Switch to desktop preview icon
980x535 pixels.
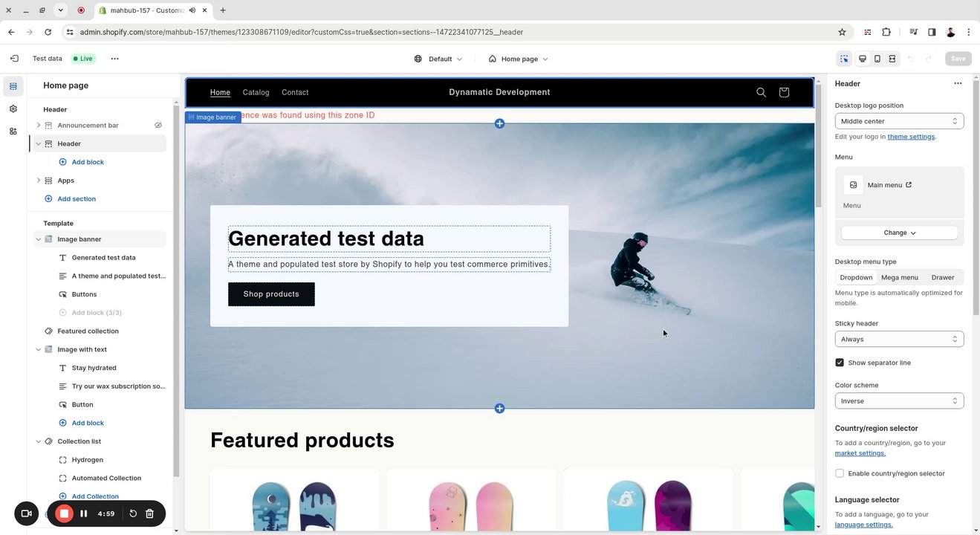(863, 59)
